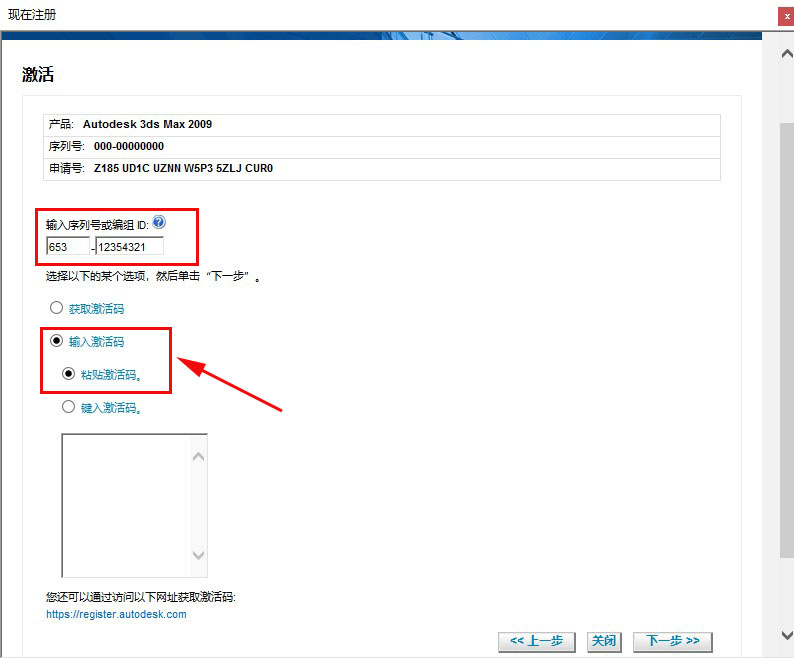Choose the 粘贴激活码 radio option
Viewport: 794px width, 658px height.
tap(68, 374)
